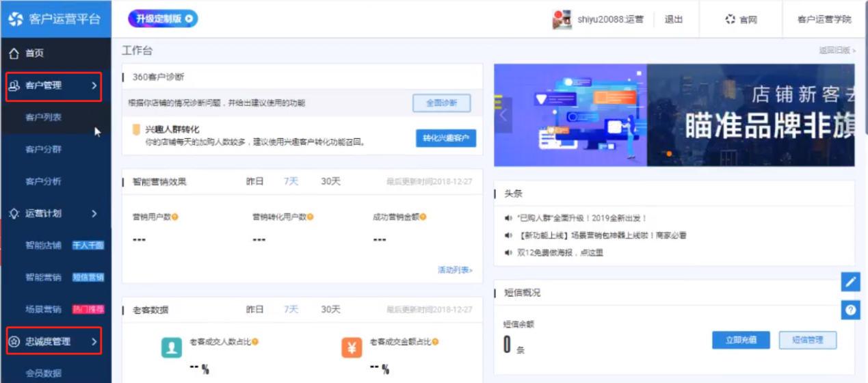Screen dimensions: 868x383
Task: Open 客户分群 in the sidebar
Action: [x=43, y=149]
